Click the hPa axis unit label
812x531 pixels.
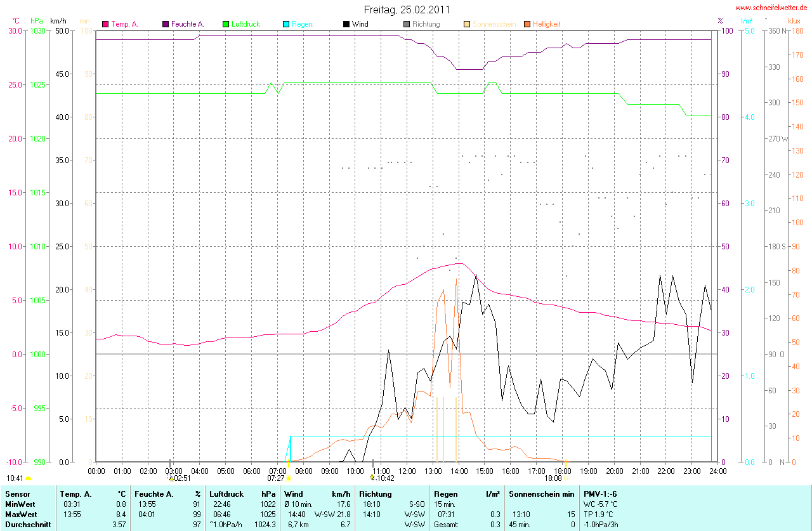coord(37,21)
